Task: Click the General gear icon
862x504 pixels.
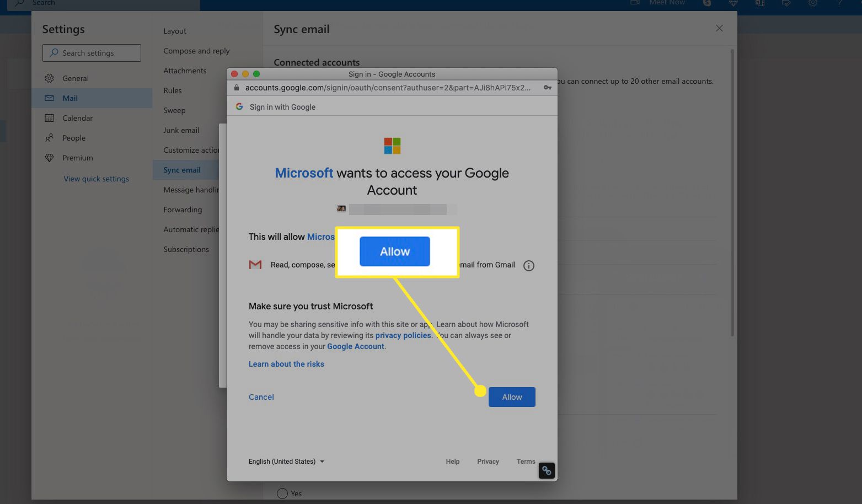Action: click(50, 78)
